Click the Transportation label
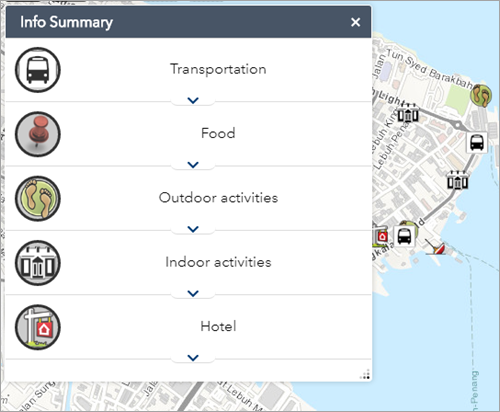This screenshot has height=412, width=500. [218, 69]
